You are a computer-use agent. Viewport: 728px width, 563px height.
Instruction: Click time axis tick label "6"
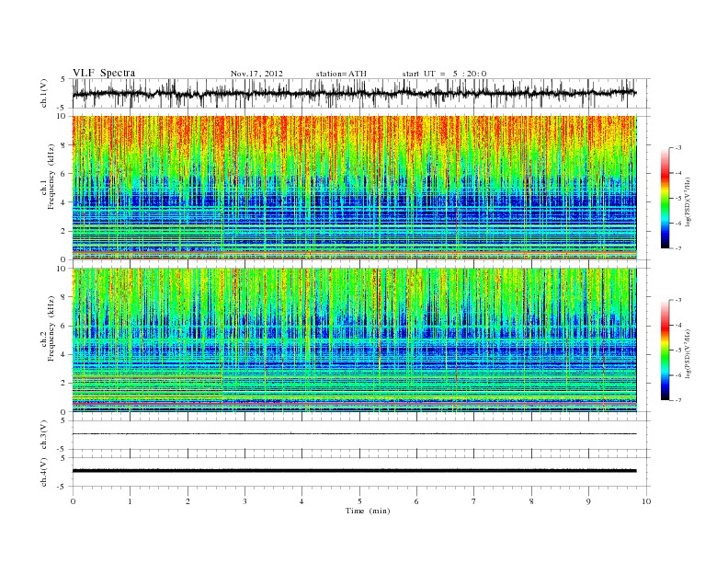[x=416, y=501]
